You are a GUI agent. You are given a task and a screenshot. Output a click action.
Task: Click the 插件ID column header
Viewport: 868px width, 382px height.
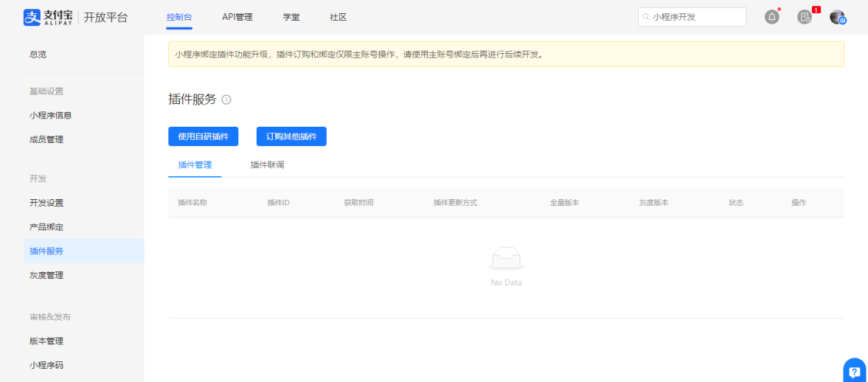pyautogui.click(x=279, y=203)
